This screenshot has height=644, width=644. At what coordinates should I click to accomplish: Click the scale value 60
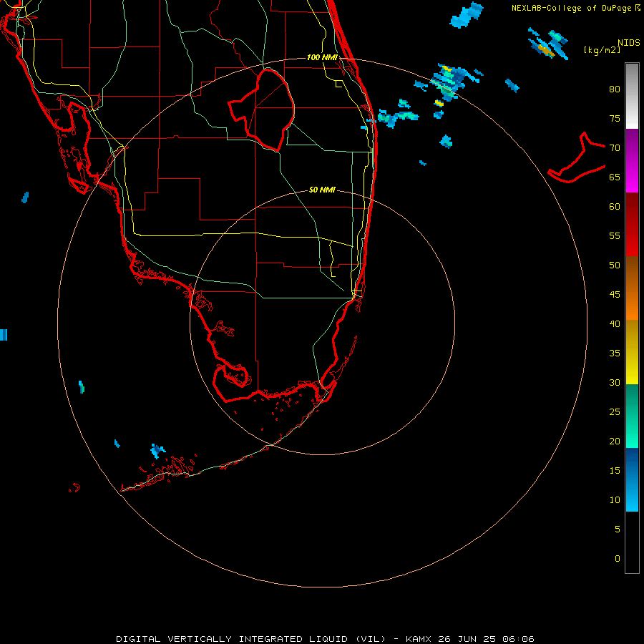point(615,207)
